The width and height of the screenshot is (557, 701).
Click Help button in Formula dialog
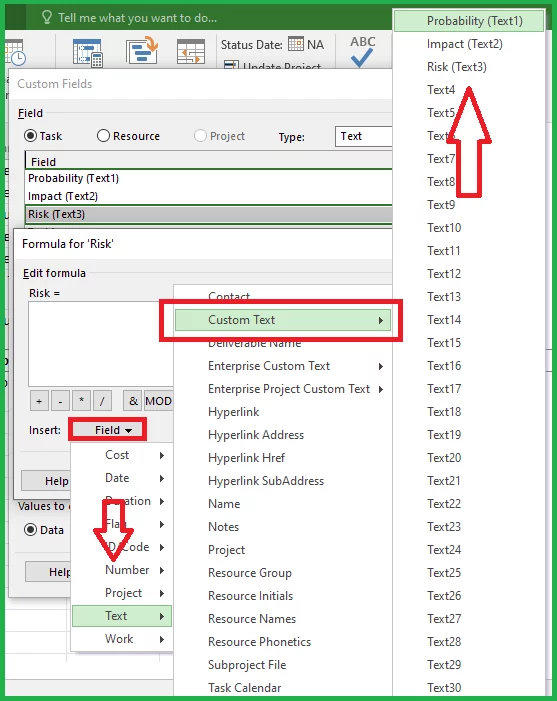(46, 481)
